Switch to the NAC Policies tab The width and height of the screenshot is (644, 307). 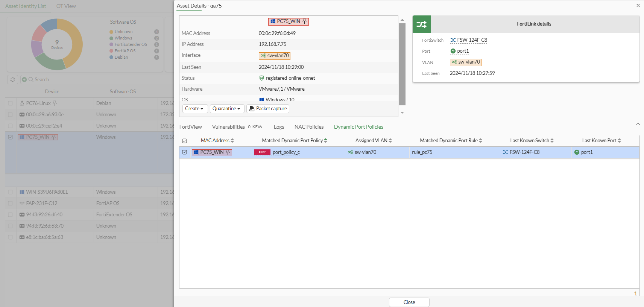309,127
